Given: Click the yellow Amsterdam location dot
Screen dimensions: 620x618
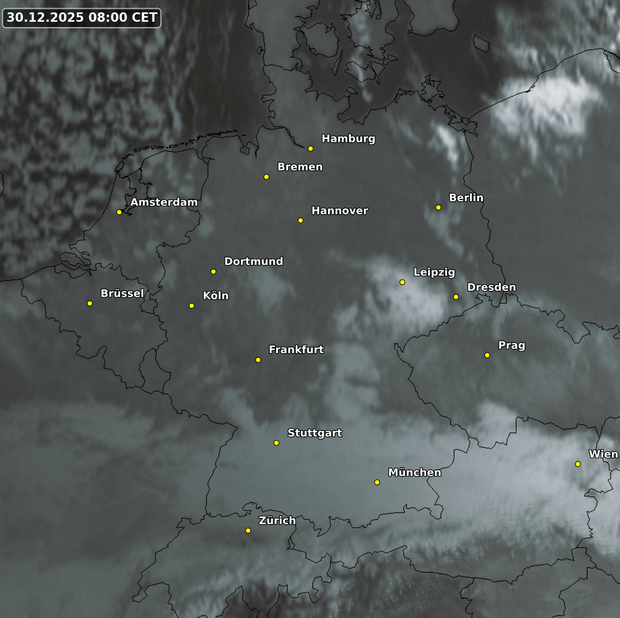Looking at the screenshot, I should pos(119,212).
